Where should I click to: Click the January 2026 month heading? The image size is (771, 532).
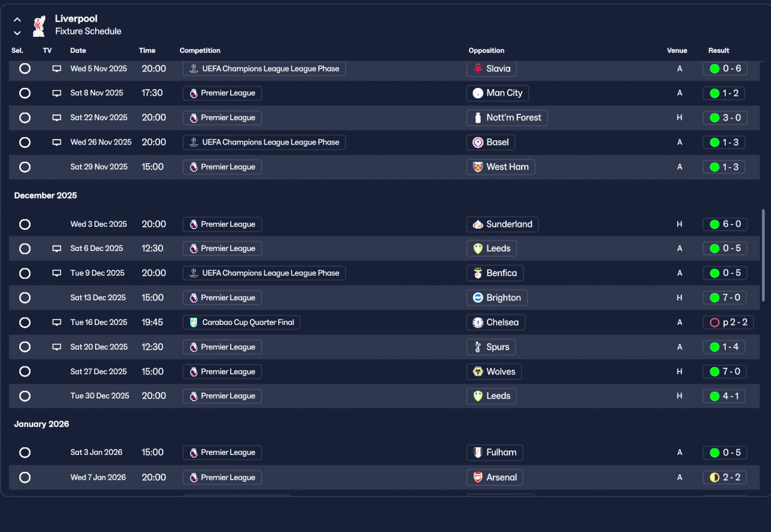(42, 424)
